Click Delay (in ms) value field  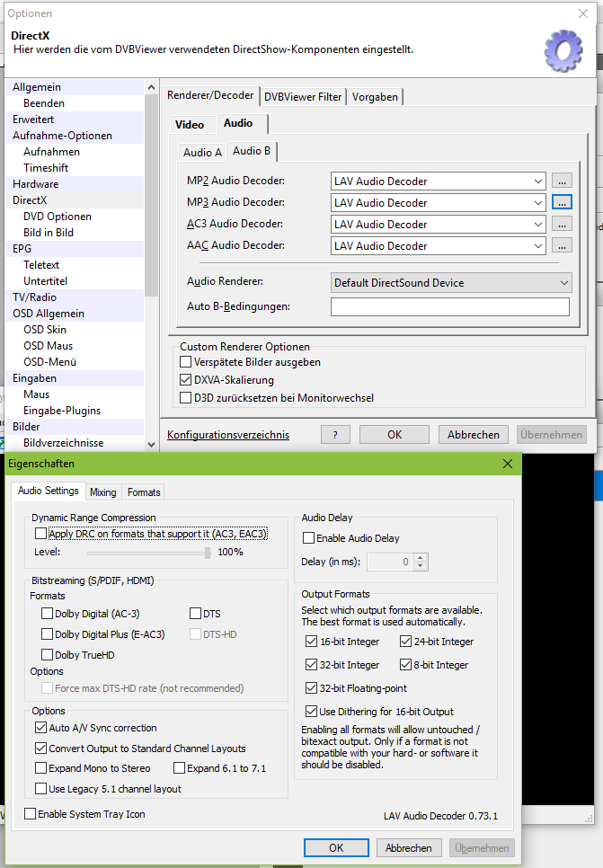391,562
